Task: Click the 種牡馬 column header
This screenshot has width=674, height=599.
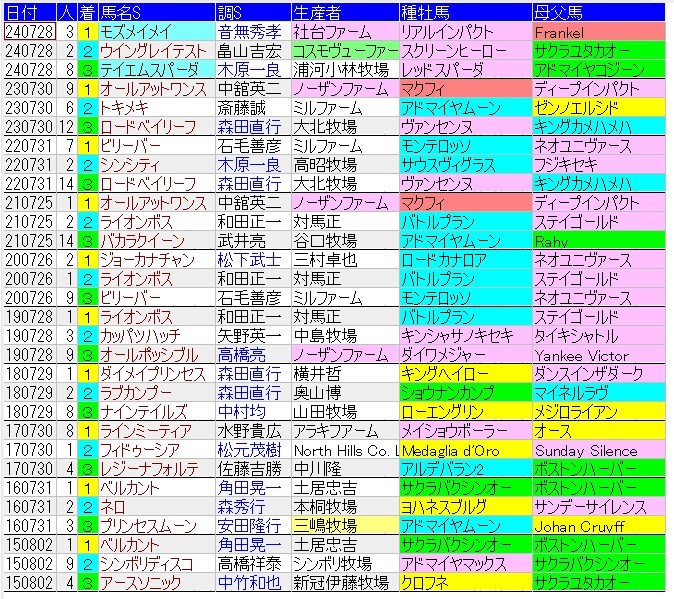Action: pyautogui.click(x=466, y=13)
